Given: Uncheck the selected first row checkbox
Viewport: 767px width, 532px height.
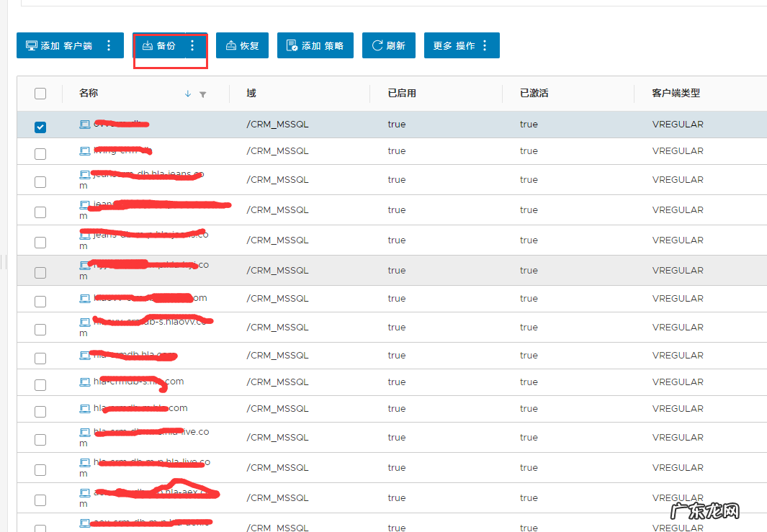Looking at the screenshot, I should tap(40, 127).
